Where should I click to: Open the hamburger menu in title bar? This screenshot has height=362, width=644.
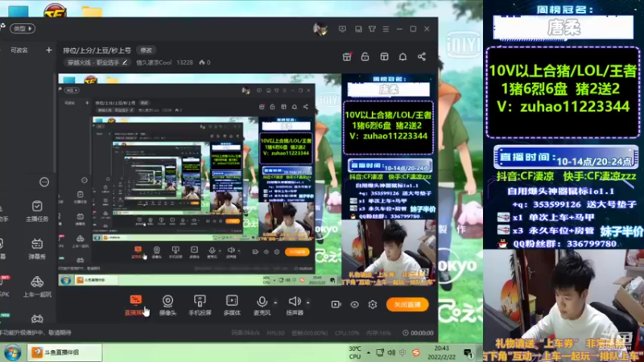(386, 29)
